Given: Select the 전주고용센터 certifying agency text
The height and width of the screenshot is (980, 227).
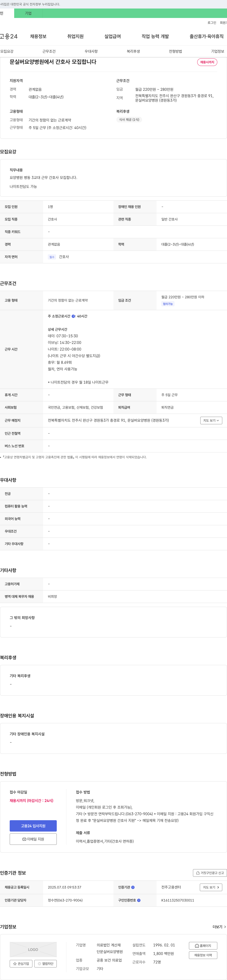Looking at the screenshot, I should (x=171, y=887).
